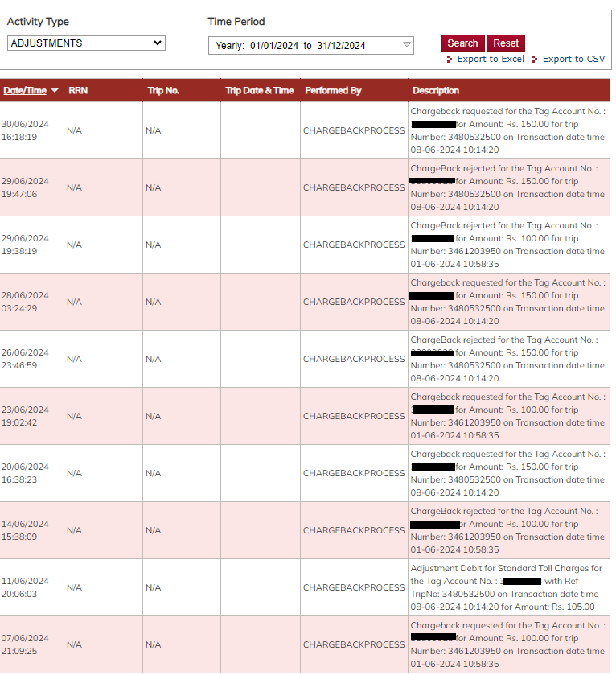The image size is (616, 675).
Task: Click the CSV export arrow icon
Action: (x=535, y=60)
